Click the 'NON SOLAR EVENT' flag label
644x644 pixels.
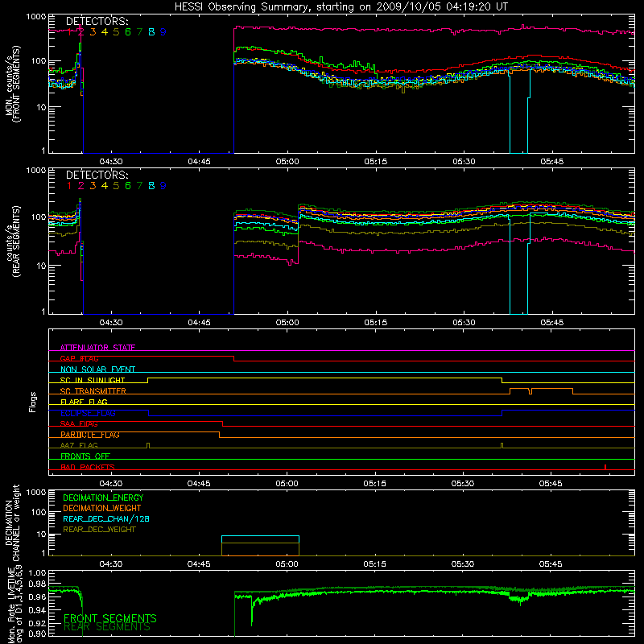pyautogui.click(x=97, y=369)
